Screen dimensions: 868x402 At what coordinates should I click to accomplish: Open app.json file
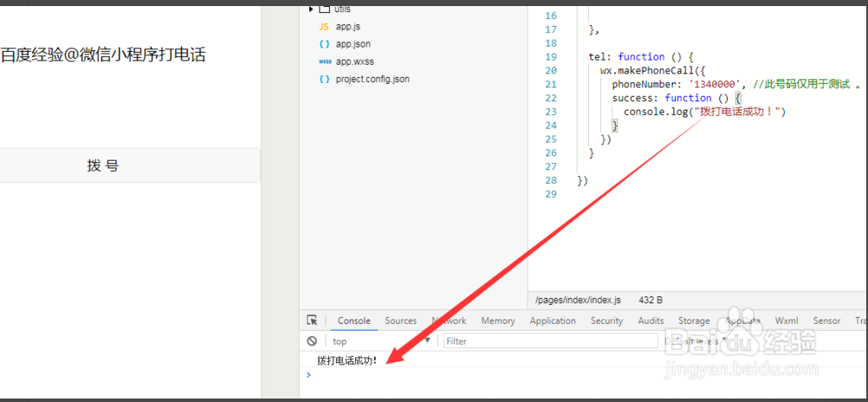[x=353, y=44]
